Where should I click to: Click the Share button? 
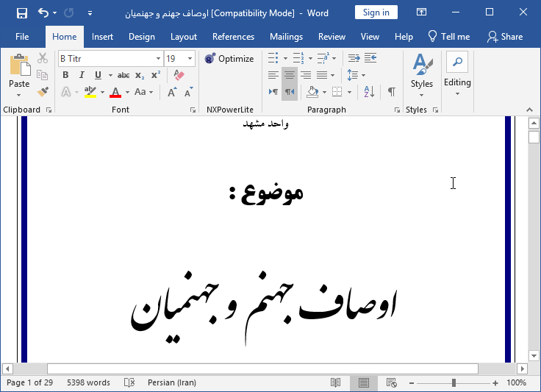[x=505, y=37]
